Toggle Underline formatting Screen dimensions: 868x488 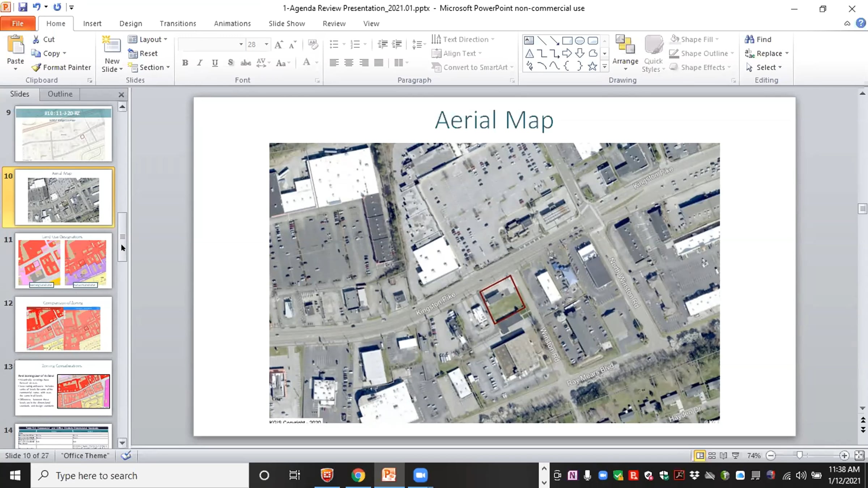click(x=215, y=63)
